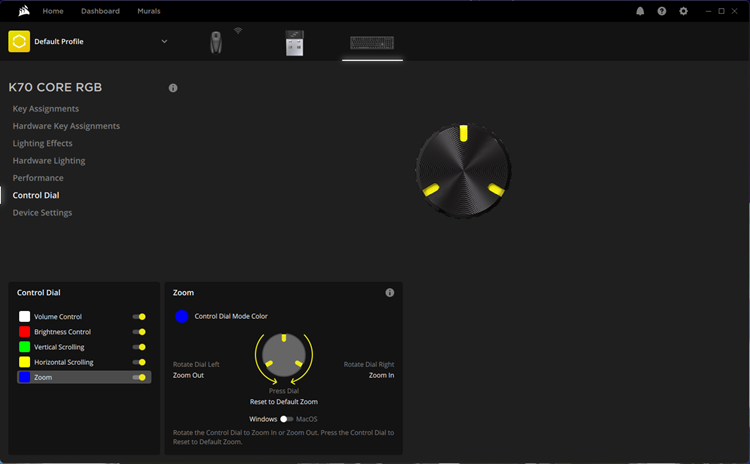The image size is (750, 464).
Task: Switch the Windows/MacOS toggle
Action: tap(286, 419)
